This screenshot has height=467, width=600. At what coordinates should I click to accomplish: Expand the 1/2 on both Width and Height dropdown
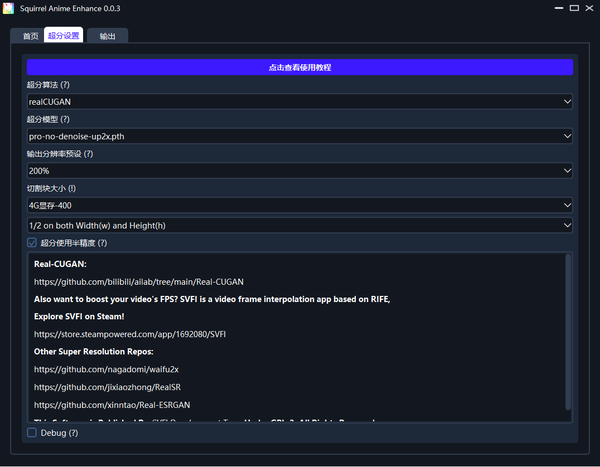300,225
